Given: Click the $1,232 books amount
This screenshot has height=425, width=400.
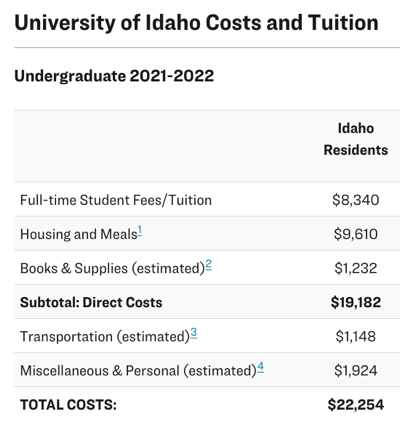Looking at the screenshot, I should click(x=356, y=268).
